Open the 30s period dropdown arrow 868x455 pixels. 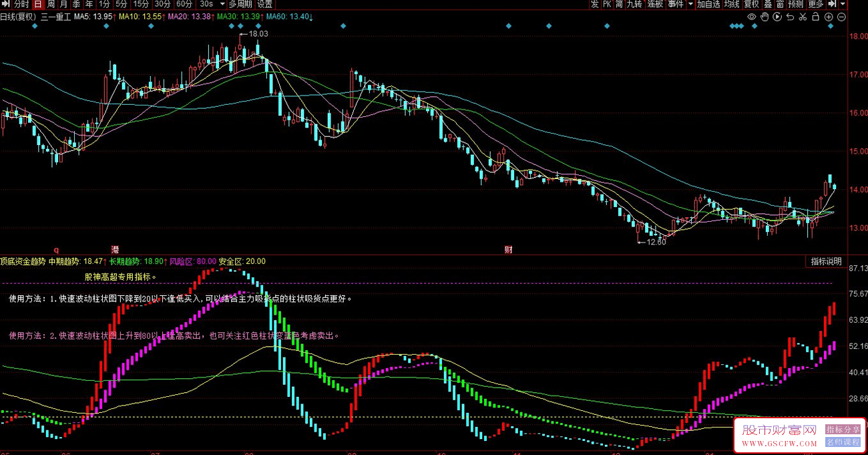pyautogui.click(x=222, y=4)
